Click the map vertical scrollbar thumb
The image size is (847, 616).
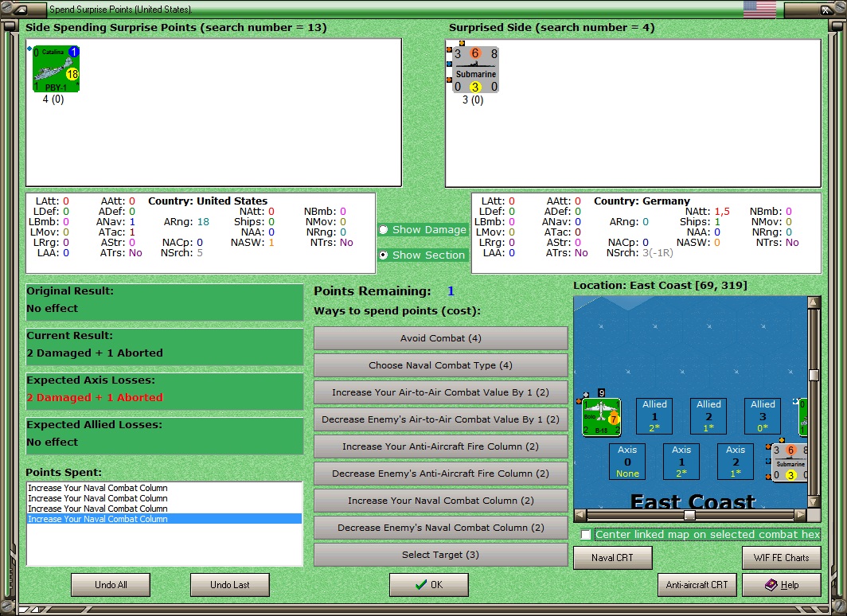point(814,375)
